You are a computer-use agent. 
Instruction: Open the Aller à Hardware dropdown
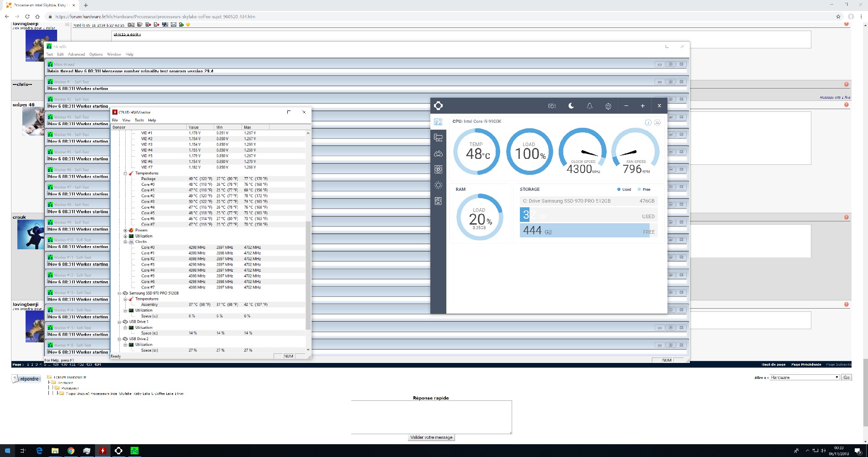pyautogui.click(x=804, y=378)
